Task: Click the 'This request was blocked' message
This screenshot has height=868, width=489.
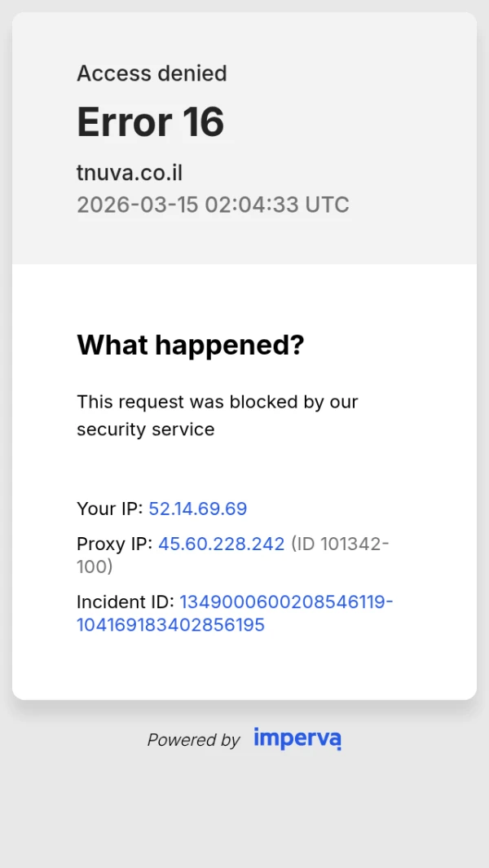Action: (218, 402)
